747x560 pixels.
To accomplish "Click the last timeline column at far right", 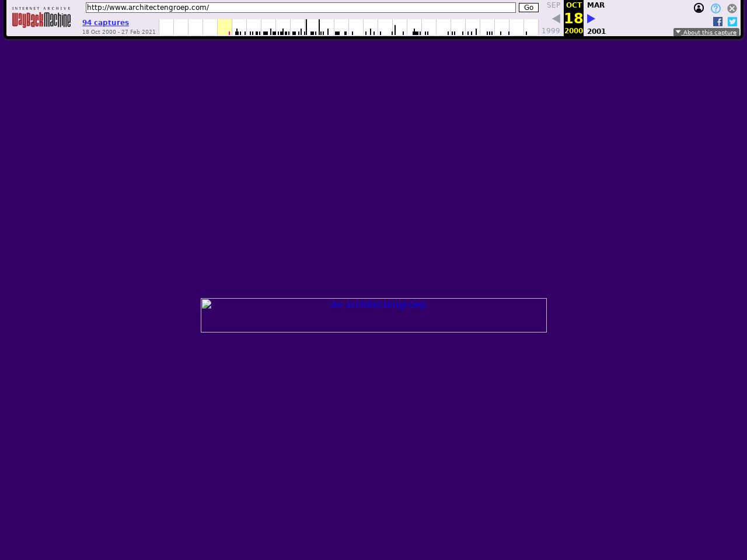I will (531, 27).
